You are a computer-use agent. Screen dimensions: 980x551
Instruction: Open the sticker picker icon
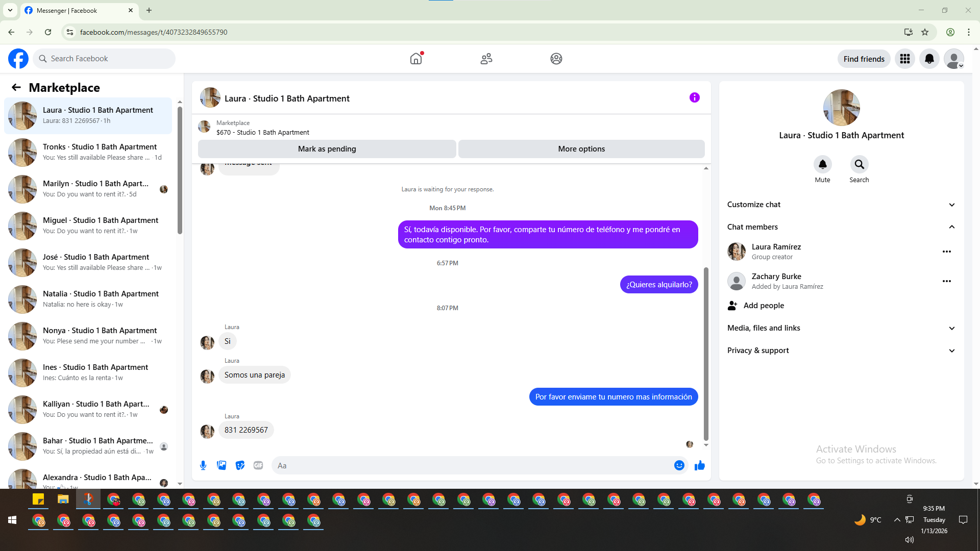240,465
